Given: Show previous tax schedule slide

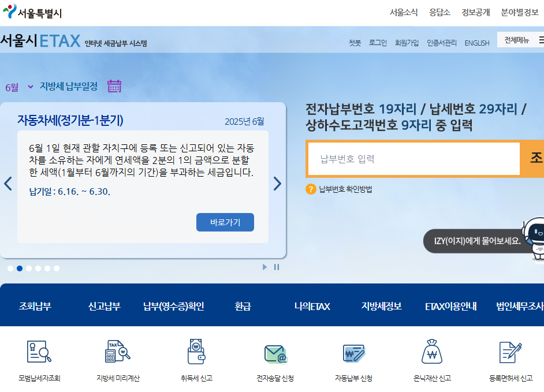Looking at the screenshot, I should tap(8, 184).
